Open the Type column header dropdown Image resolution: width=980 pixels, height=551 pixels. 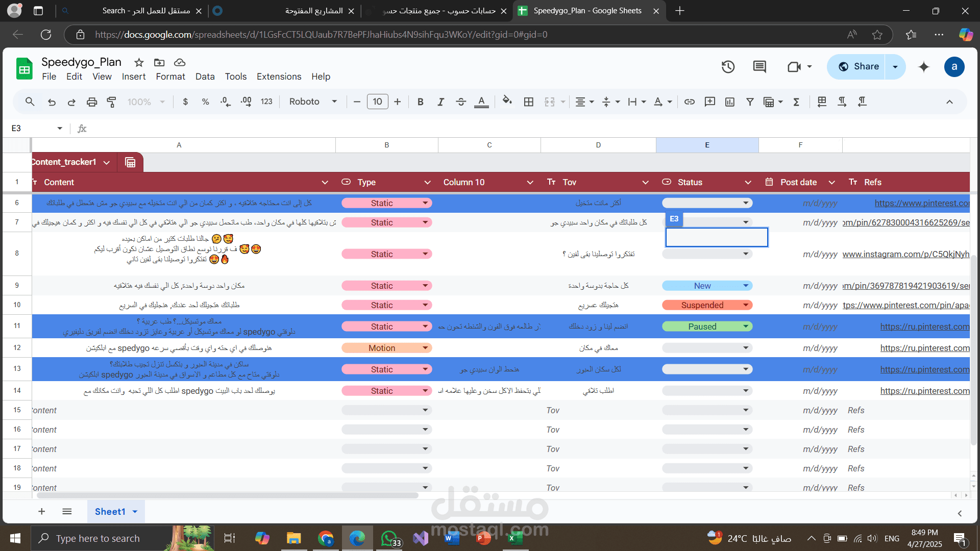(427, 182)
